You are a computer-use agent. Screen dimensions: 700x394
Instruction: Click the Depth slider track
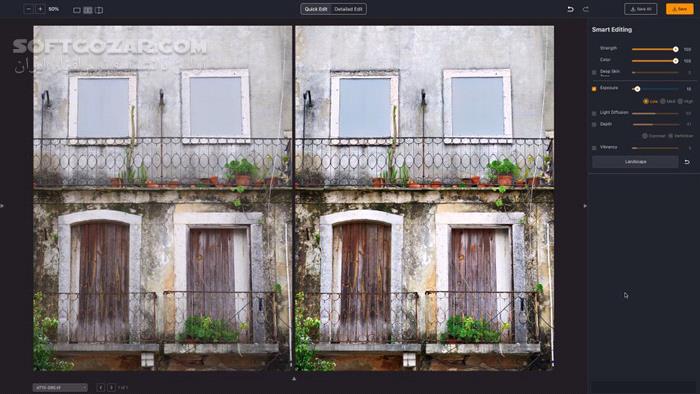pyautogui.click(x=655, y=124)
